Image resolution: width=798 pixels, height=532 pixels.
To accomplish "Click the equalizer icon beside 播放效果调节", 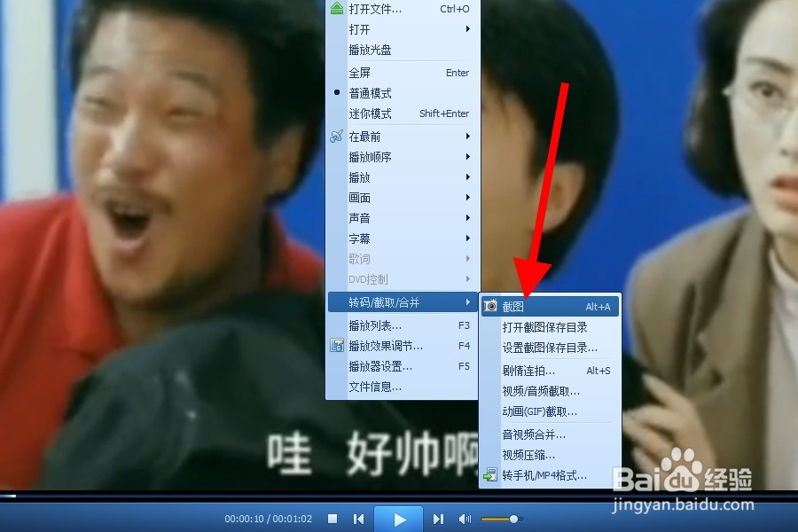I will [336, 346].
